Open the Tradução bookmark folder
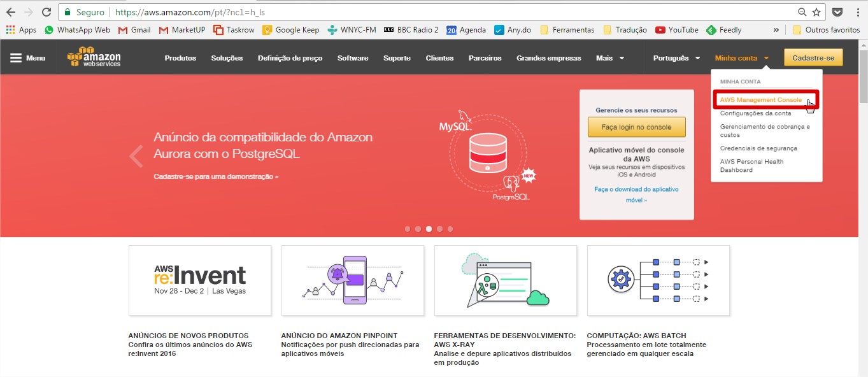Screen dimensions: 868x377 pyautogui.click(x=625, y=30)
